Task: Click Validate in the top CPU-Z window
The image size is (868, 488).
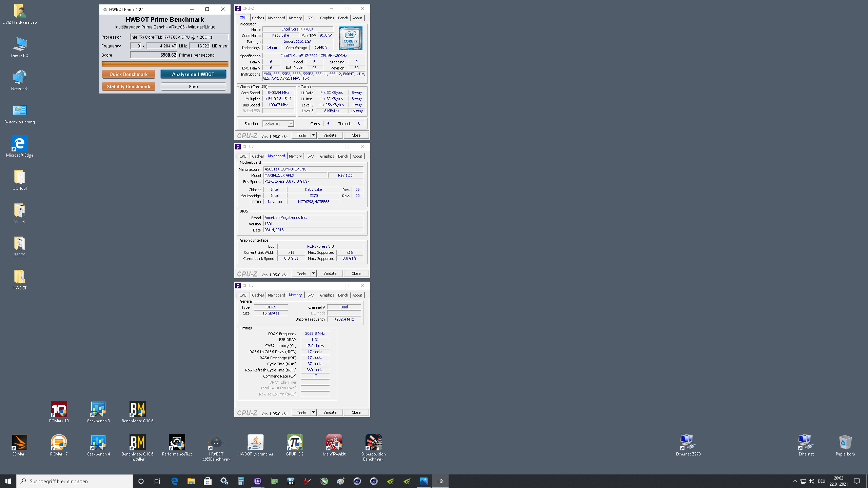Action: point(330,135)
